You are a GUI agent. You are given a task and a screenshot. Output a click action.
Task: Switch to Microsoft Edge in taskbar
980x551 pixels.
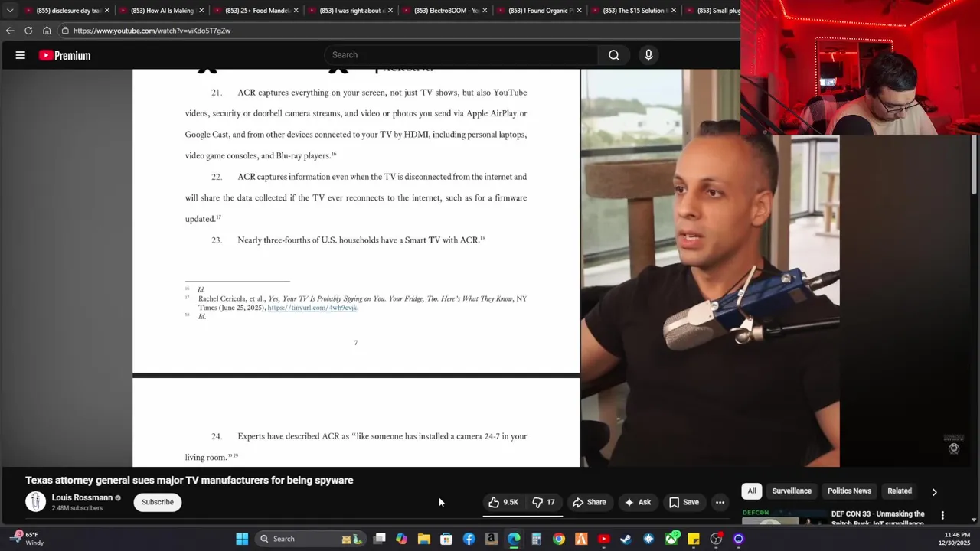pyautogui.click(x=514, y=539)
